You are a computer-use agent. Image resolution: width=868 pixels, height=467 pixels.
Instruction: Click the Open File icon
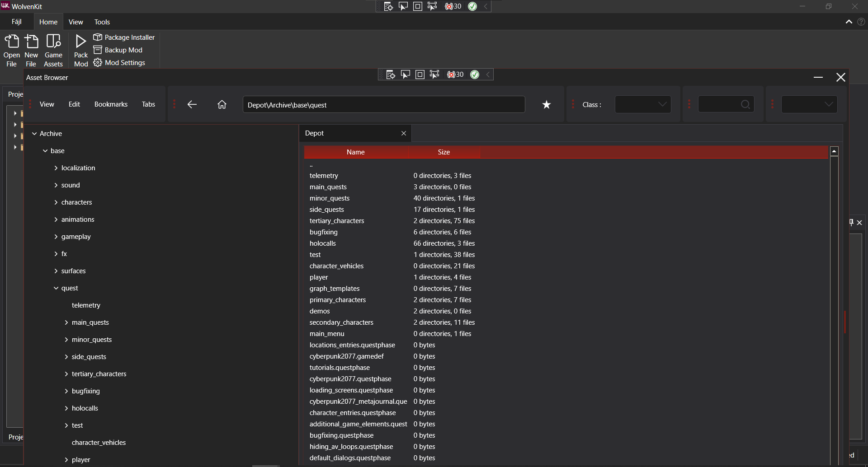coord(12,41)
